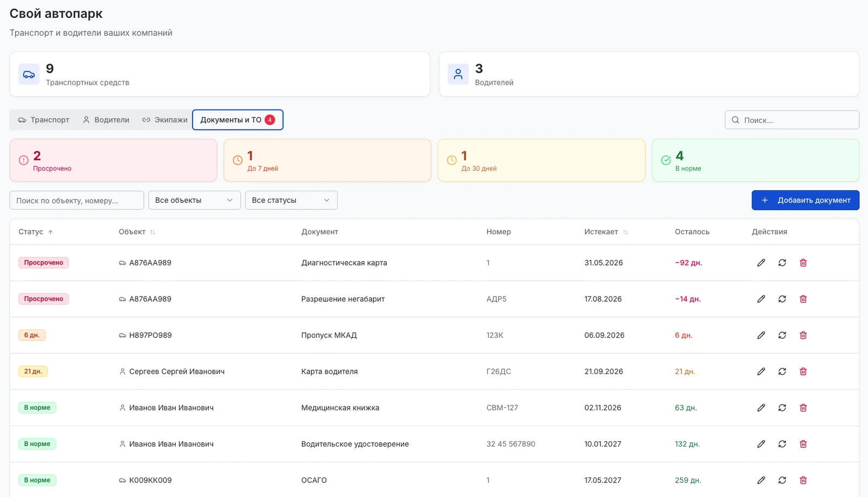Sort table by Объект column
The image size is (868, 497).
click(137, 232)
